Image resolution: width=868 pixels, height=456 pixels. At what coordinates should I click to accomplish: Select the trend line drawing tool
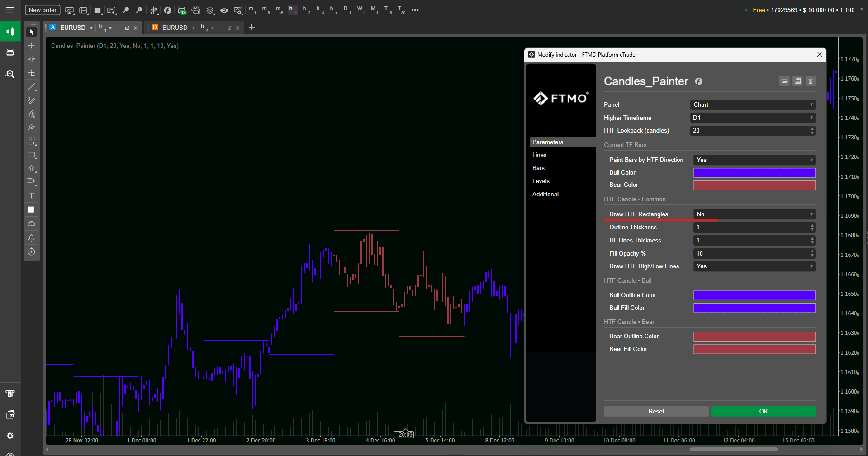(31, 87)
